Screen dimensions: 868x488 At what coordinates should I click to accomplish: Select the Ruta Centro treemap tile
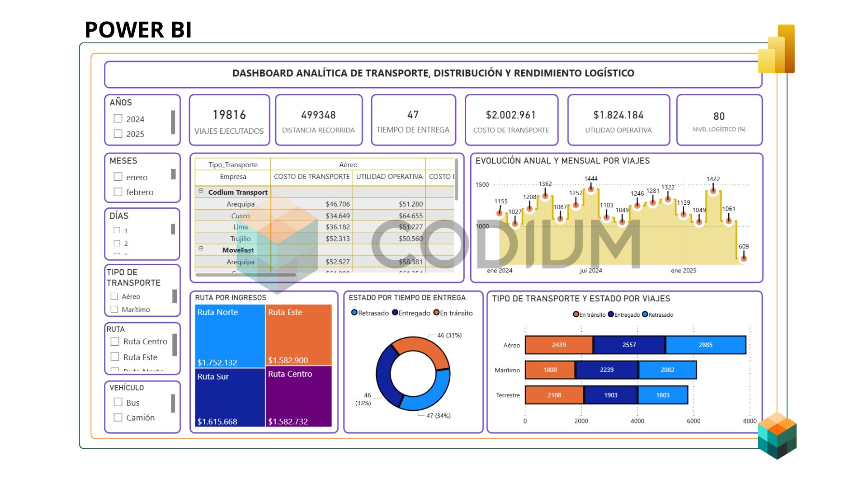coord(299,396)
